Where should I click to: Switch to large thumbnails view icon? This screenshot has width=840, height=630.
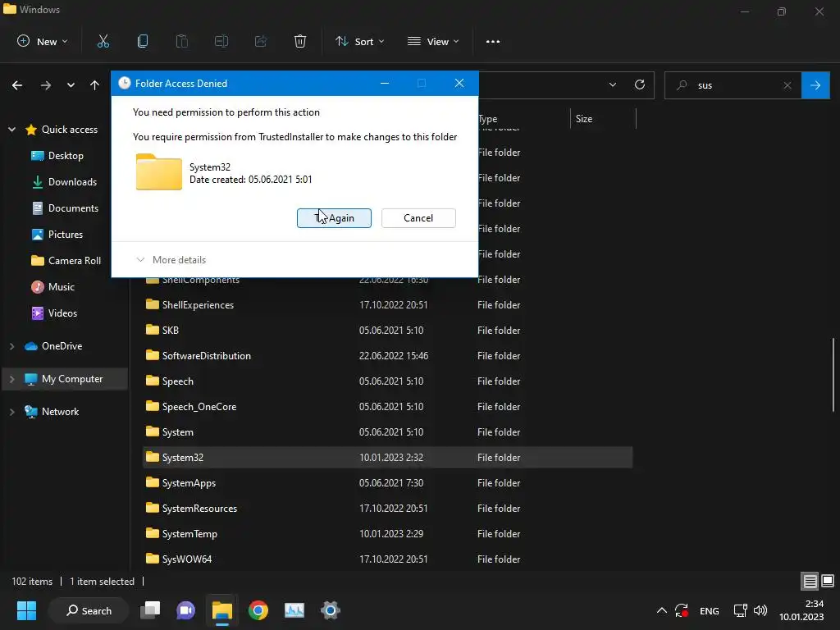[x=828, y=581]
